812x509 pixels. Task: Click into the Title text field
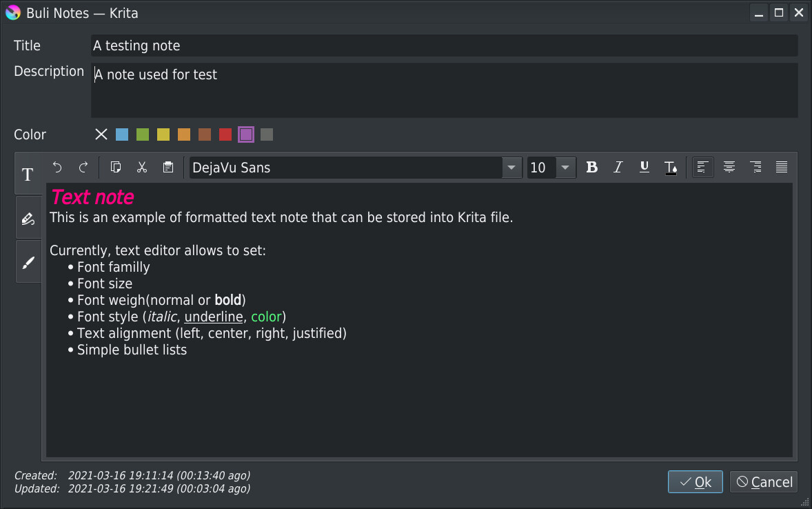(x=444, y=46)
